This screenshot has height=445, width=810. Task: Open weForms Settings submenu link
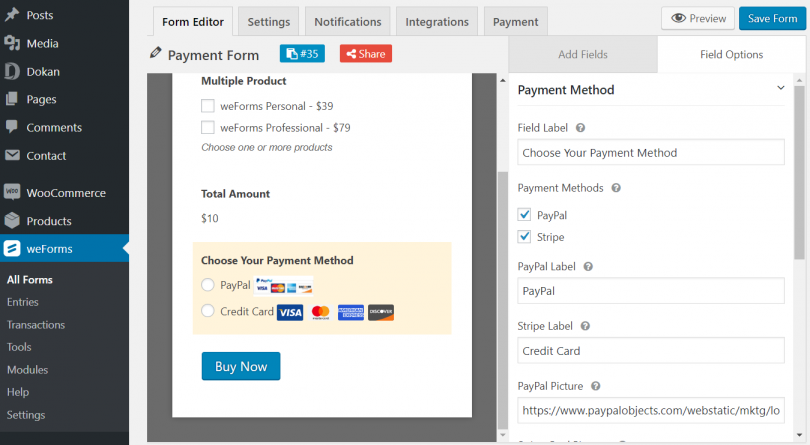click(26, 415)
